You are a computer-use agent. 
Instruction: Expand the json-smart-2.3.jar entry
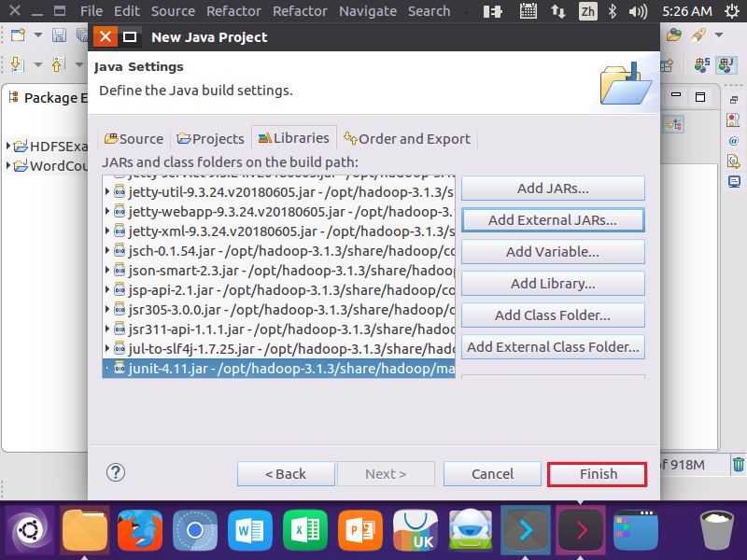pyautogui.click(x=107, y=270)
